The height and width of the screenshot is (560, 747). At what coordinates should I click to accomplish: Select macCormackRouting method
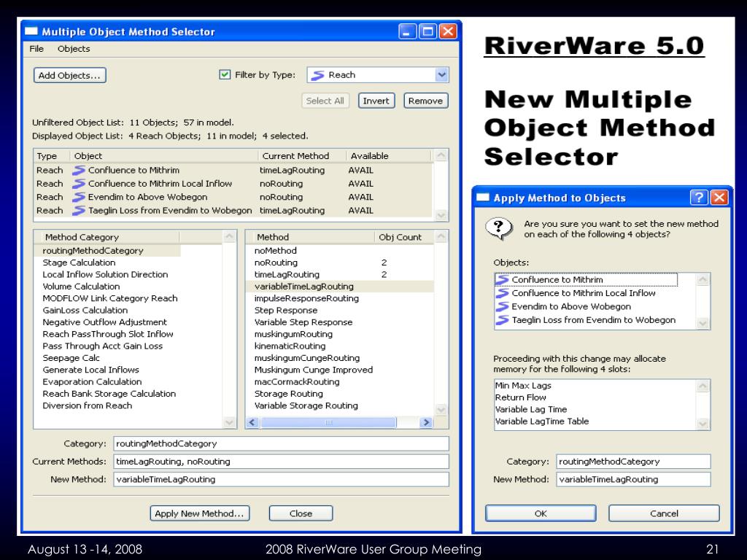(x=297, y=381)
